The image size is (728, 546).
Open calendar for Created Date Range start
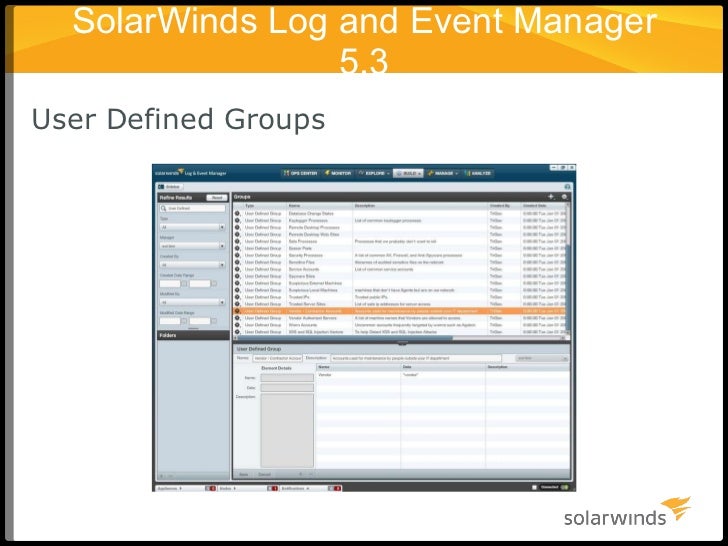pyautogui.click(x=184, y=283)
